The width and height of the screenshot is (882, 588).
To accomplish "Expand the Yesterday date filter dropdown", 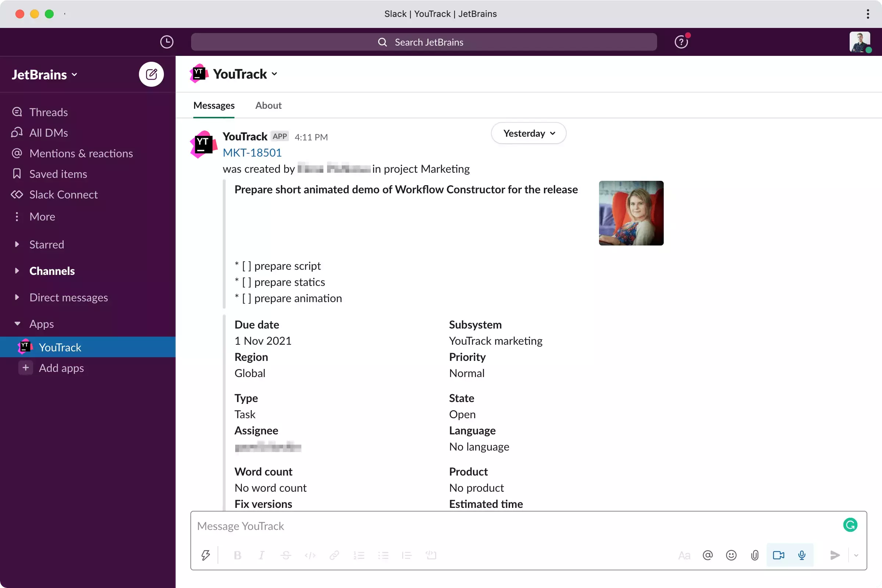I will (x=528, y=133).
